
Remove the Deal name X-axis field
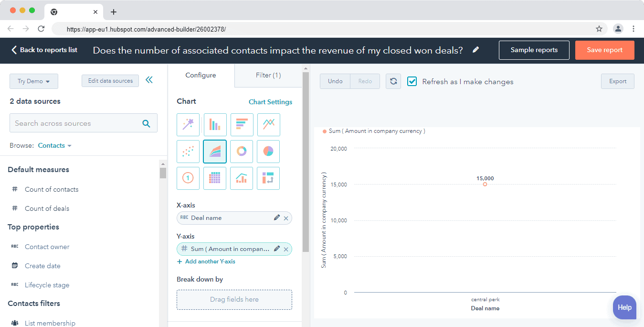[x=286, y=218]
